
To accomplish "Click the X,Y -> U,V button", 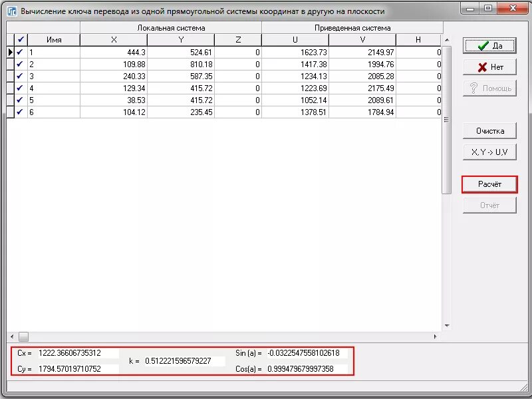I will click(489, 152).
